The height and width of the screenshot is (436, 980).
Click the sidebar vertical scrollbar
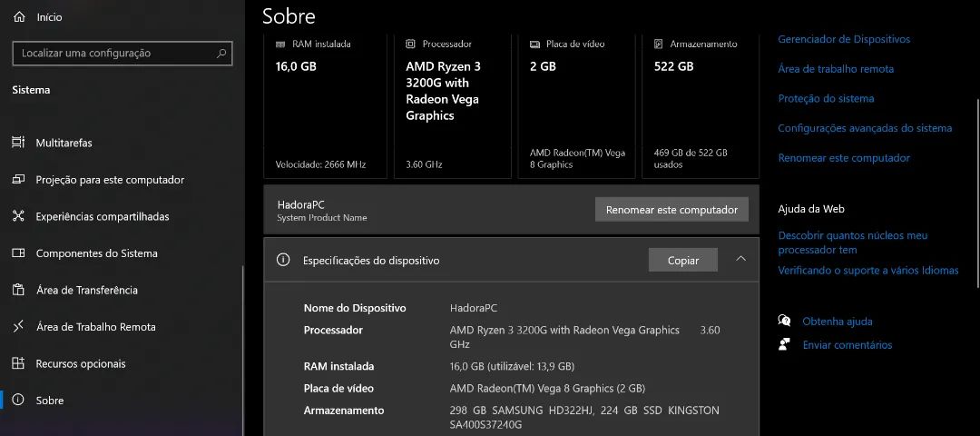click(242, 351)
